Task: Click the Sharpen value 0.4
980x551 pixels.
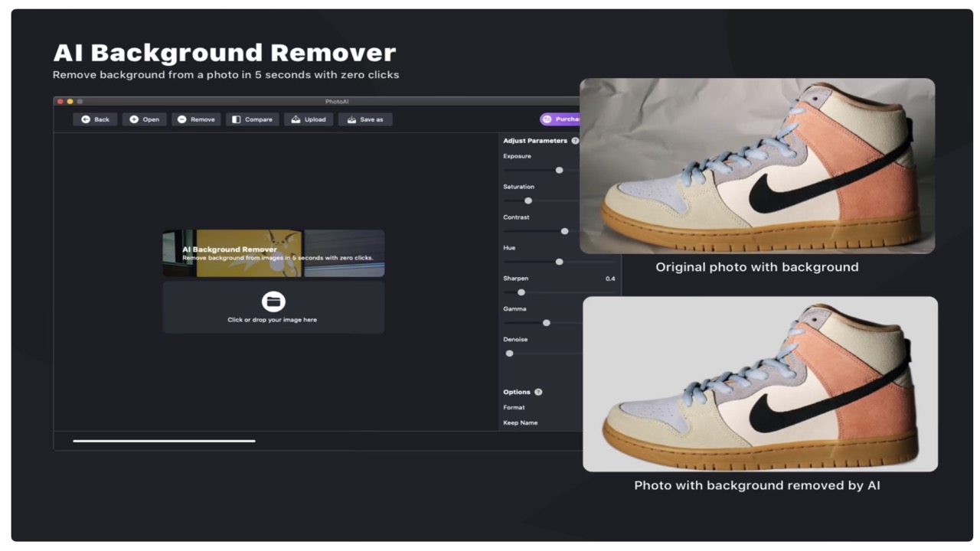Action: tap(610, 279)
